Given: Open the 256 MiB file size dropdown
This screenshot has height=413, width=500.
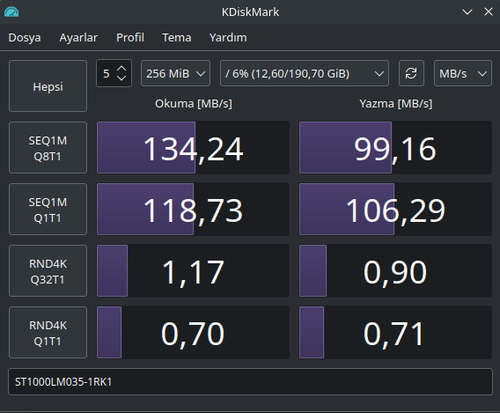Looking at the screenshot, I should (x=176, y=73).
